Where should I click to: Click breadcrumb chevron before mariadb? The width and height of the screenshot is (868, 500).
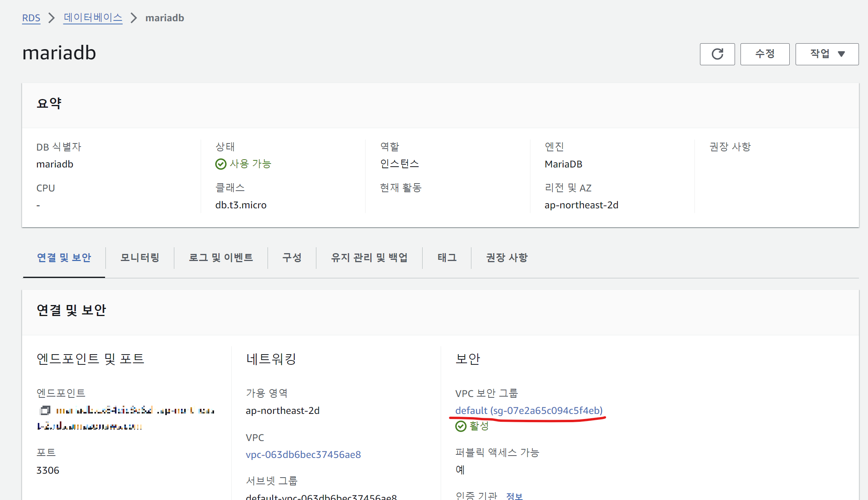[134, 18]
